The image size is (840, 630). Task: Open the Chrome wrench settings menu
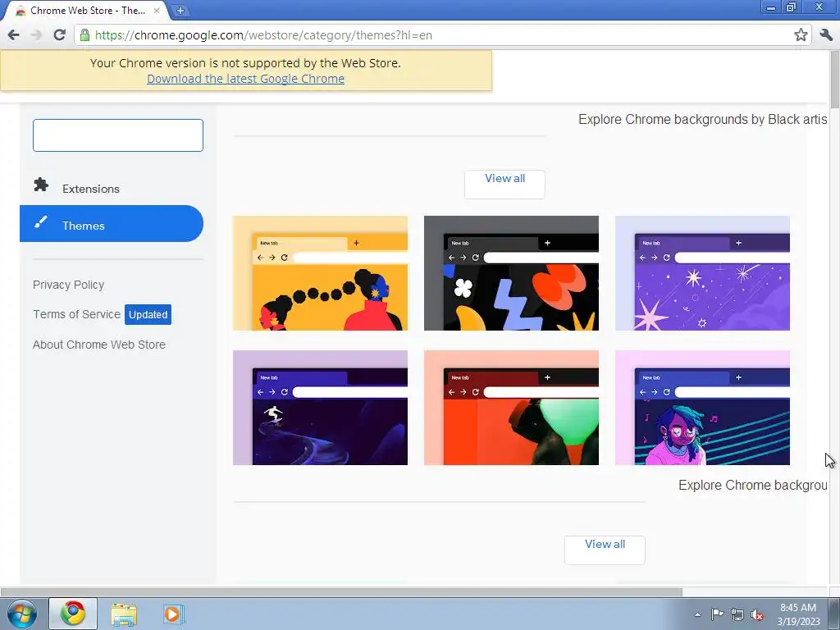click(826, 34)
